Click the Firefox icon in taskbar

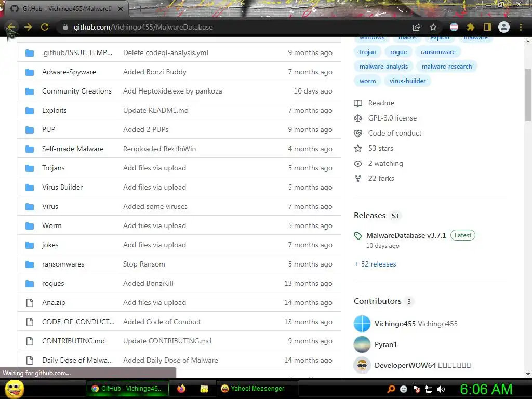pos(181,389)
